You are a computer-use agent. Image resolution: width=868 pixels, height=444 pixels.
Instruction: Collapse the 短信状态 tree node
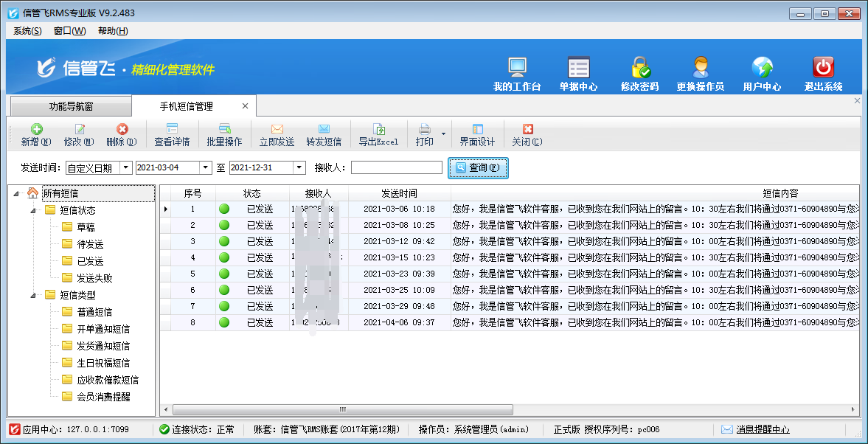coord(33,211)
